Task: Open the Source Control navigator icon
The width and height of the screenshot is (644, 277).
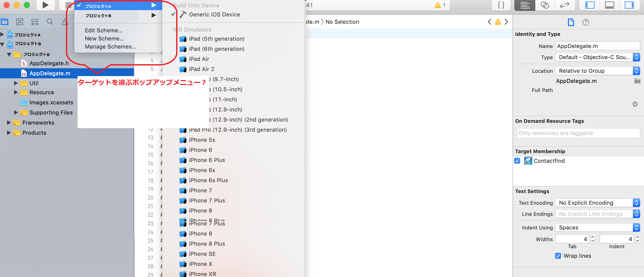Action: click(20, 22)
